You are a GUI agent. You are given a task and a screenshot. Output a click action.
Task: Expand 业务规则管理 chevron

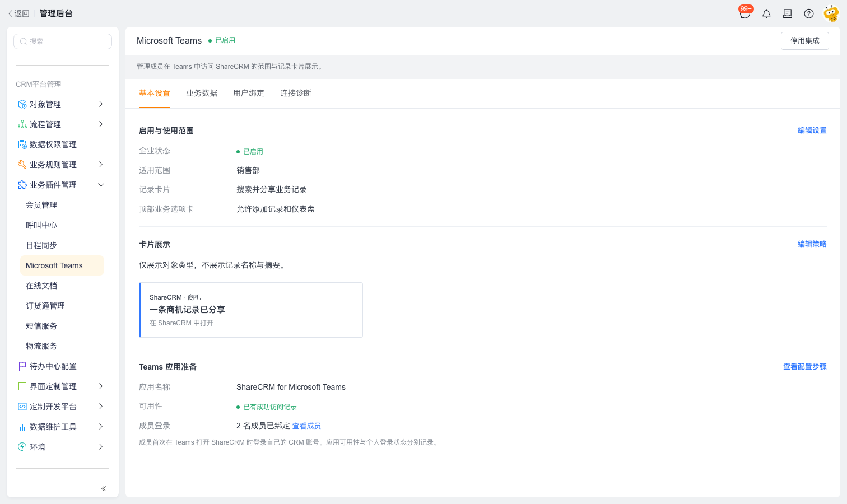(101, 165)
